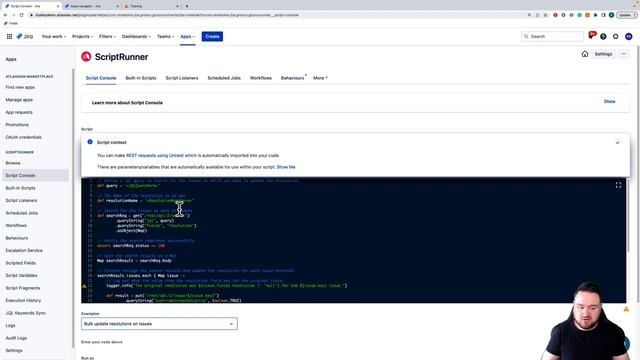The width and height of the screenshot is (640, 360).
Task: Click the Show Me link
Action: [x=286, y=167]
